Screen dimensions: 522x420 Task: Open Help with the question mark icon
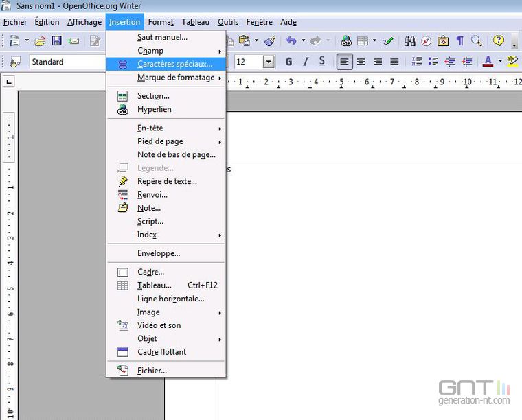click(499, 40)
